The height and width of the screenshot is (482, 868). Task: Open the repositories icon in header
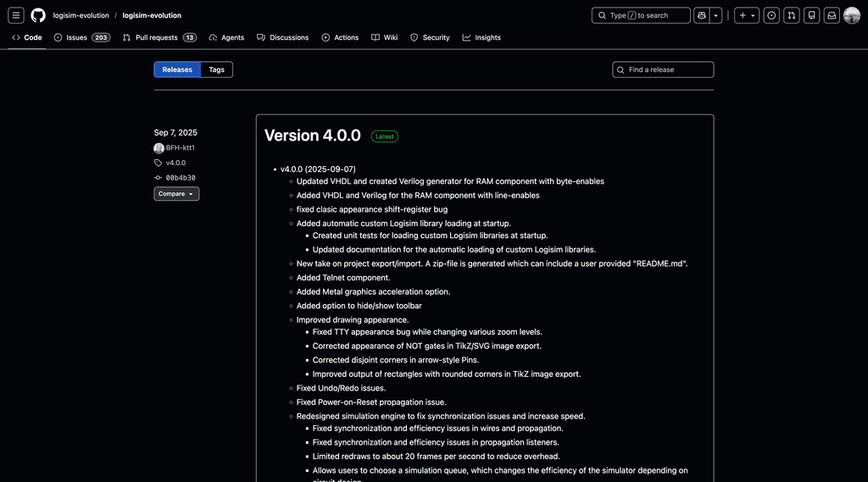coord(811,15)
